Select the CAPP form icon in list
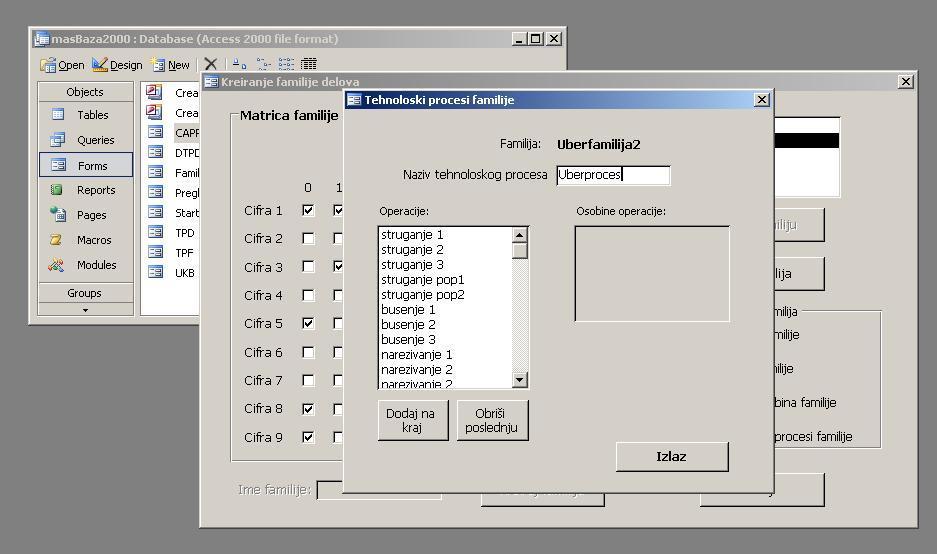 coord(155,132)
